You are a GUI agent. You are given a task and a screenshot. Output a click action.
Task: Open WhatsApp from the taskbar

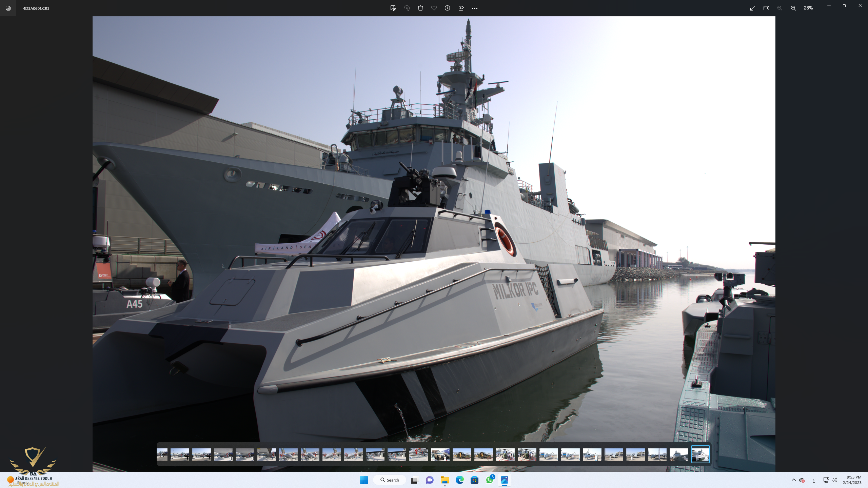click(490, 480)
